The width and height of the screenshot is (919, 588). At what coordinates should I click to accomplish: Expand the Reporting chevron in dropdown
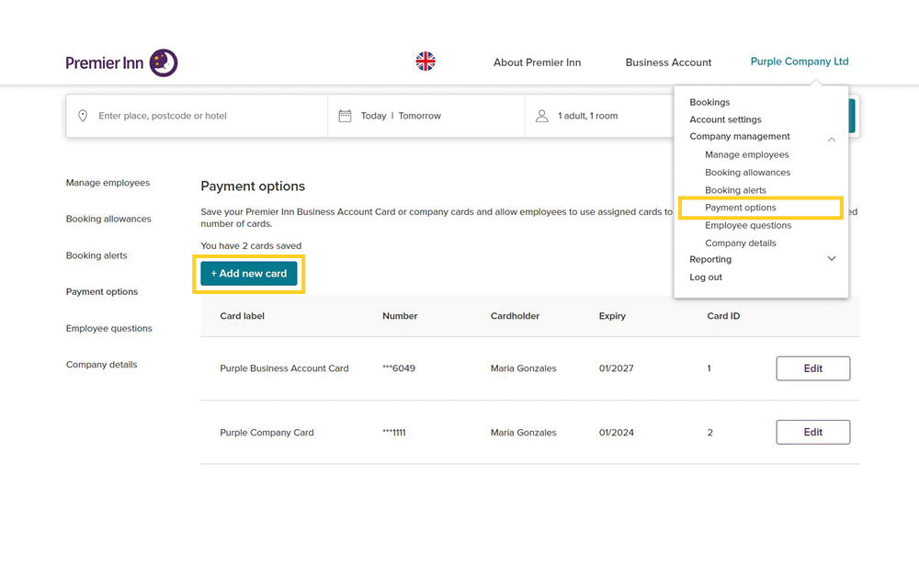831,258
